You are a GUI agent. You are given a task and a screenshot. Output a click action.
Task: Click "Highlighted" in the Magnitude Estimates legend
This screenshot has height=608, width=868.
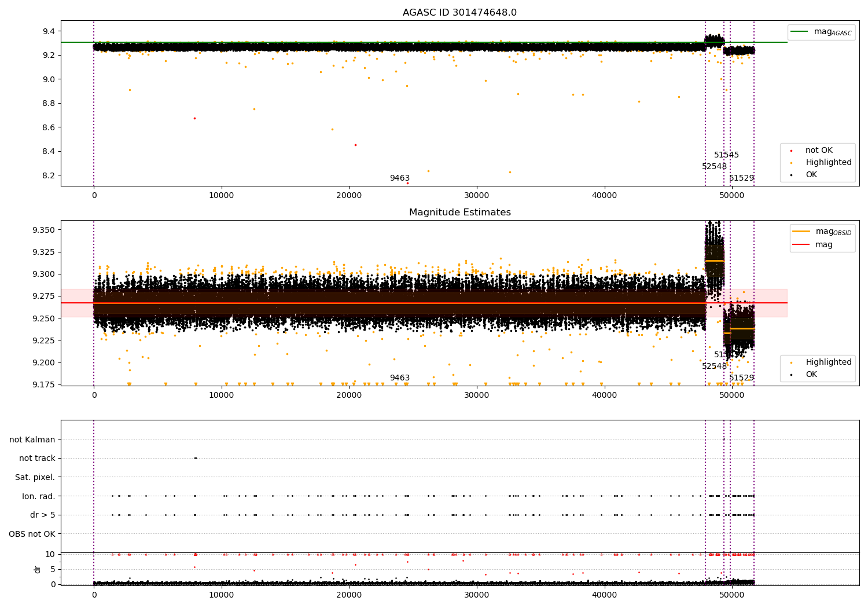tap(829, 362)
